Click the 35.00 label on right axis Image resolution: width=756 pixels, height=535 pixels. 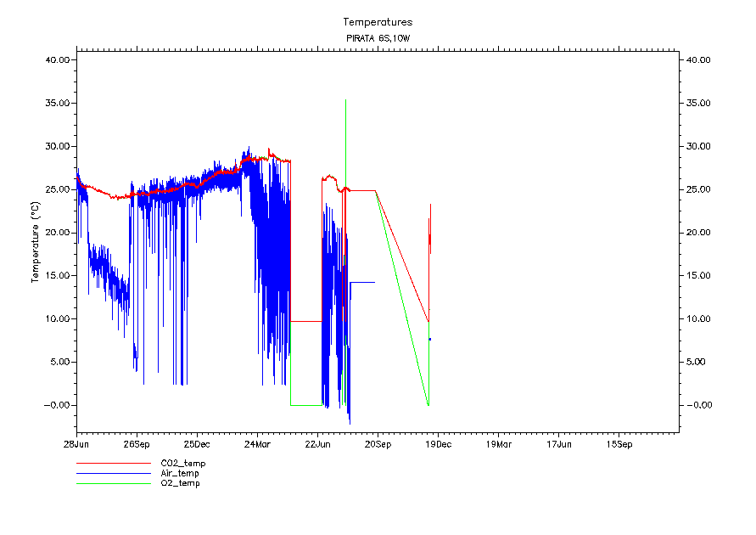coord(698,104)
